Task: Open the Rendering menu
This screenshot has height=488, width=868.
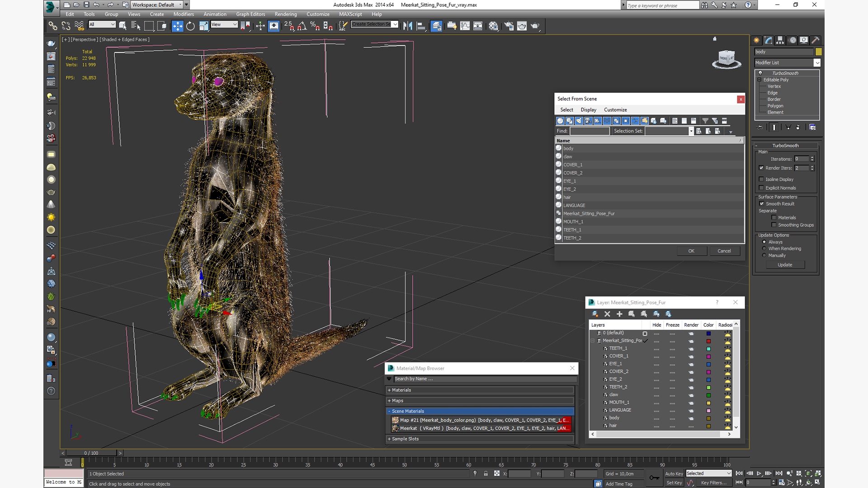Action: pyautogui.click(x=285, y=14)
